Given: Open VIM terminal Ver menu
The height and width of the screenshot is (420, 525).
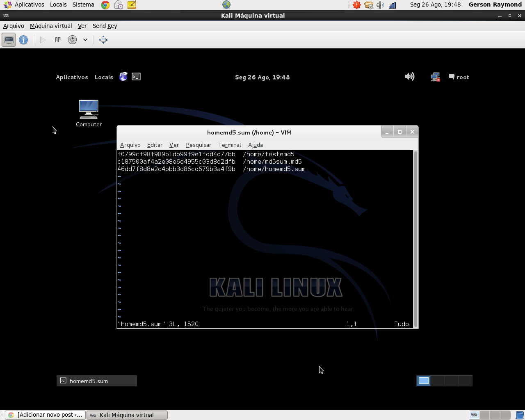Looking at the screenshot, I should (x=174, y=145).
